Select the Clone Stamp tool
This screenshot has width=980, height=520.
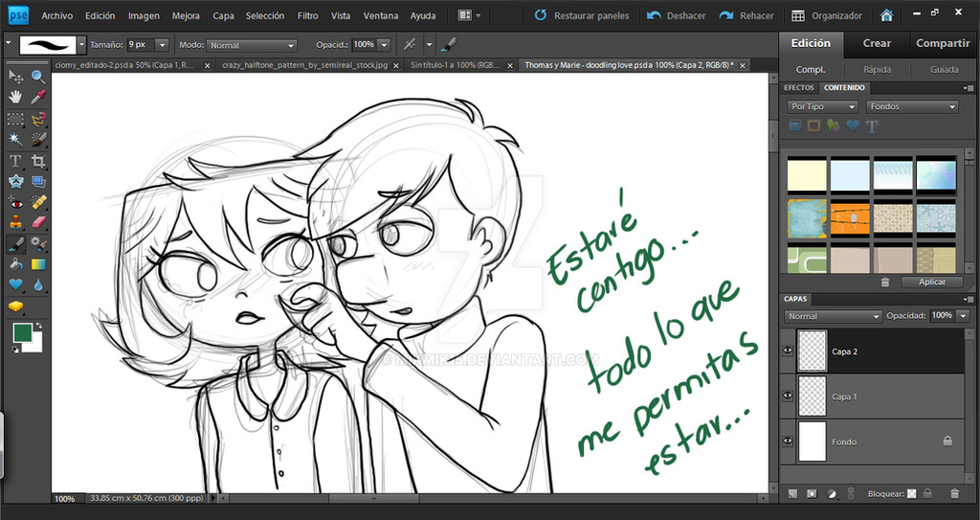(15, 222)
